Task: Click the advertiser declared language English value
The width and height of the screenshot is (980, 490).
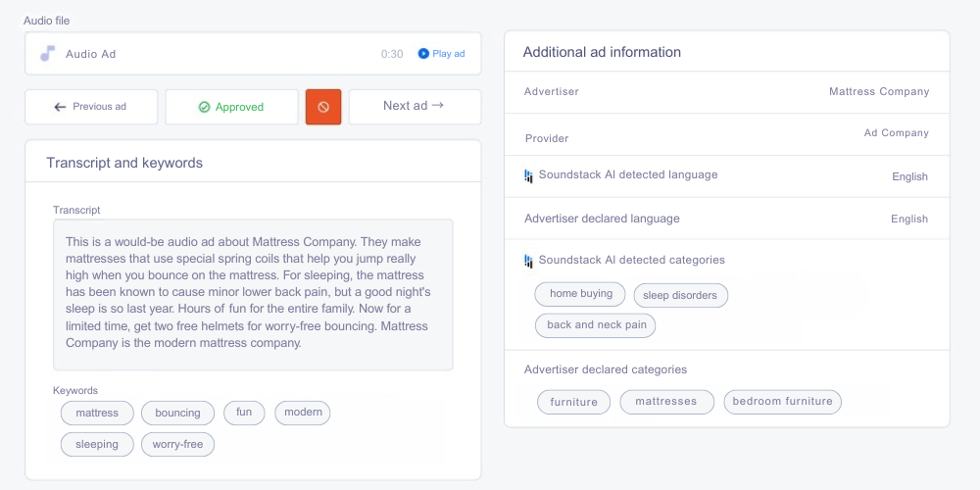Action: point(909,220)
